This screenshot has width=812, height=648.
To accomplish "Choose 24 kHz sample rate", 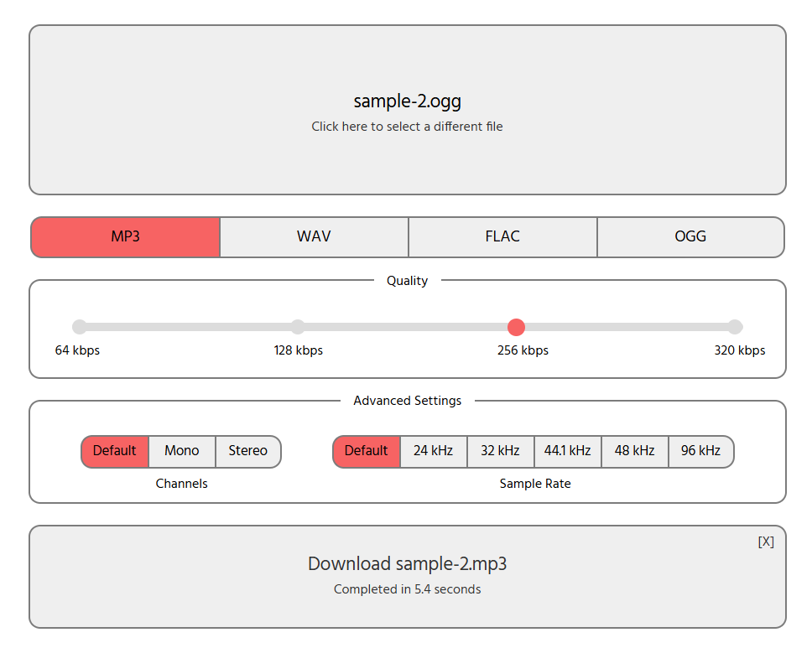I will click(x=433, y=451).
